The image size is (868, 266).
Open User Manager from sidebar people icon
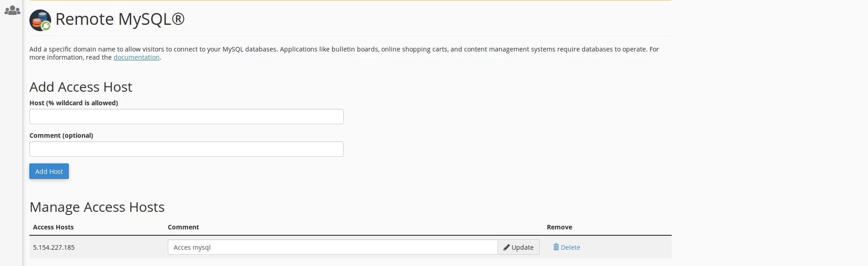click(x=12, y=10)
